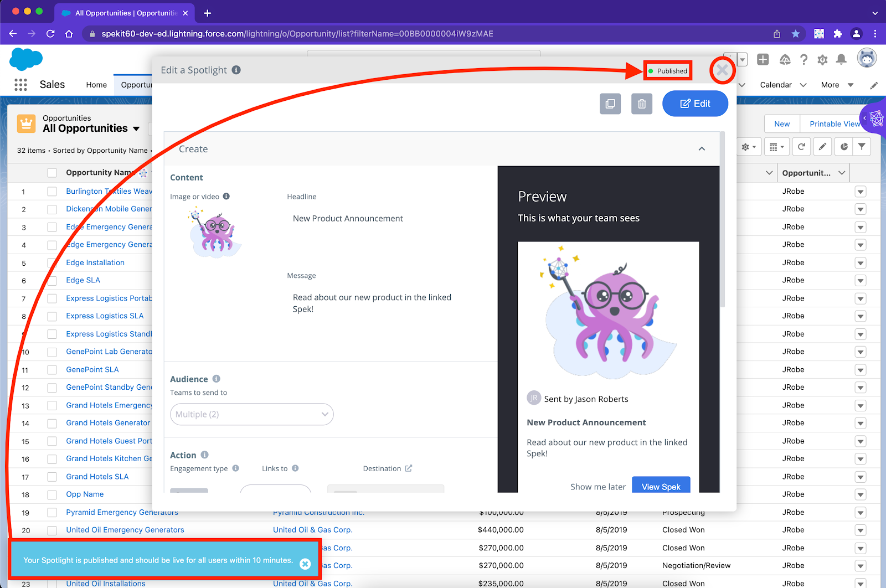Viewport: 886px width, 588px height.
Task: Check the Opp Name row checkbox
Action: coord(52,495)
